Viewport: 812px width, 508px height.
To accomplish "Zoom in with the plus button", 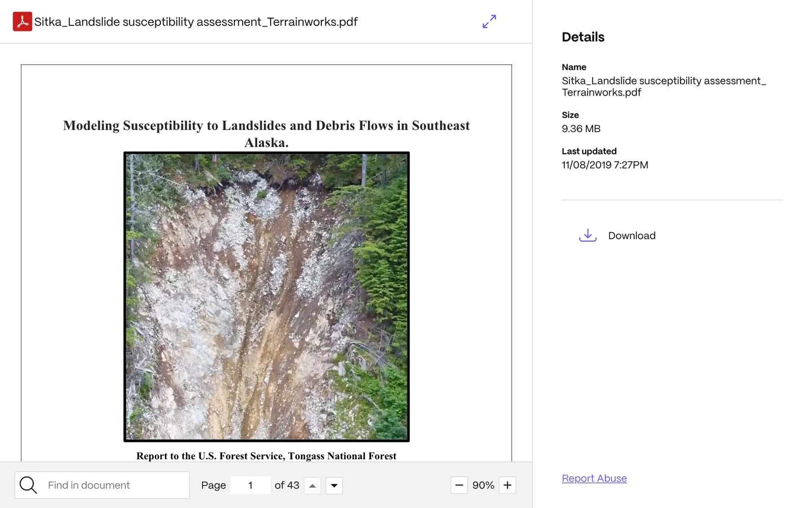I will [x=507, y=485].
